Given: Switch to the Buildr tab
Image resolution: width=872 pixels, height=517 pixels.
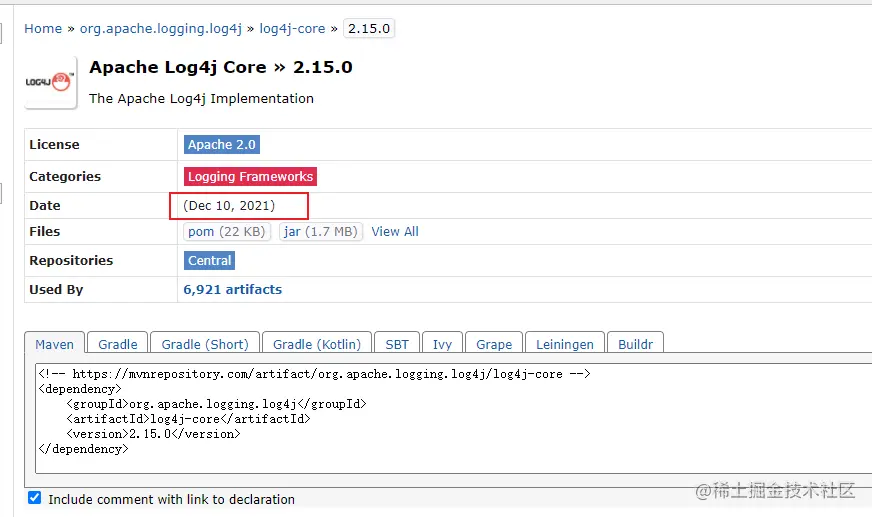Looking at the screenshot, I should 635,344.
